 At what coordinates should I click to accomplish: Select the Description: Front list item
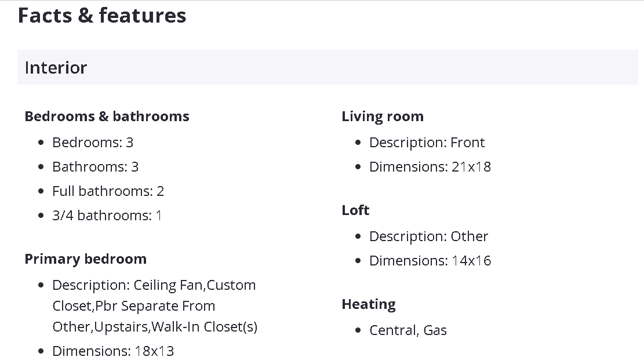427,143
